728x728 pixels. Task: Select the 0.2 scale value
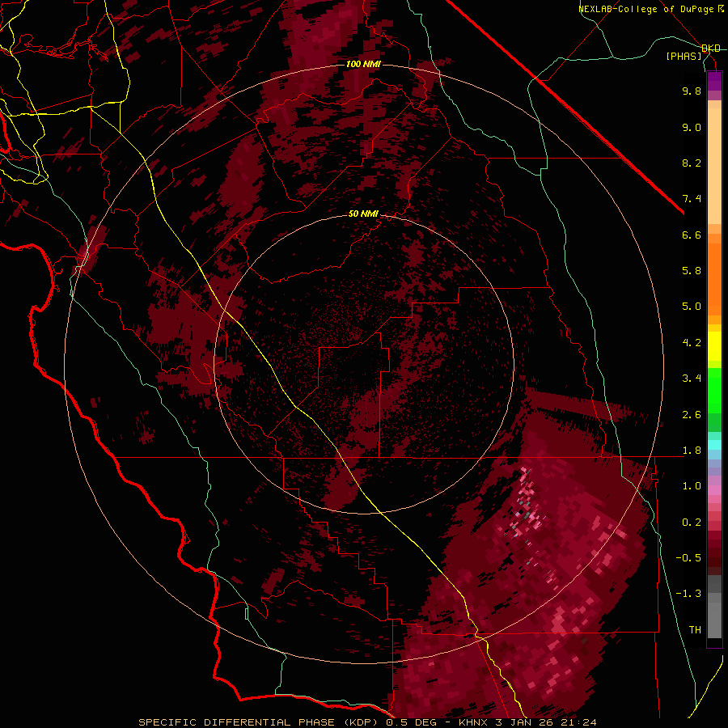click(692, 523)
